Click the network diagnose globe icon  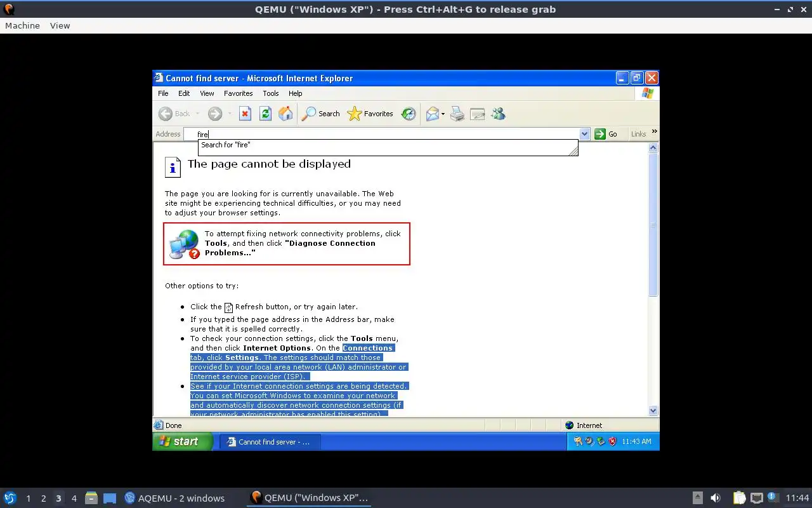[x=184, y=244]
